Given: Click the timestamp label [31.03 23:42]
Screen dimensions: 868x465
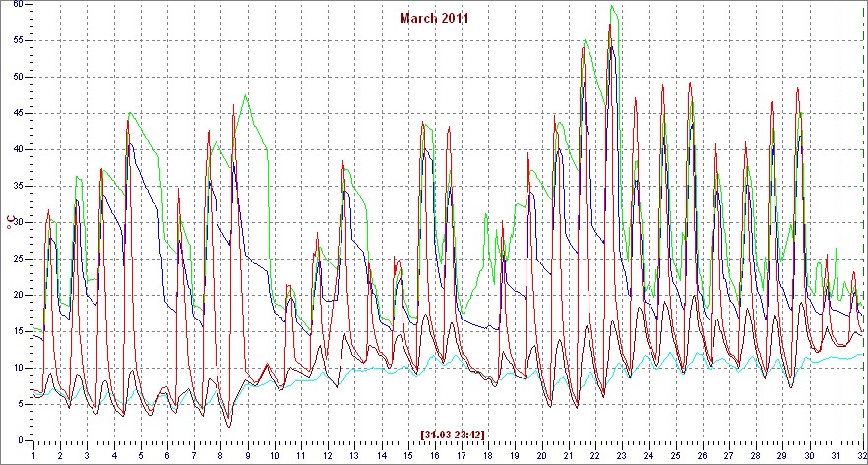Looking at the screenshot, I should pos(453,435).
